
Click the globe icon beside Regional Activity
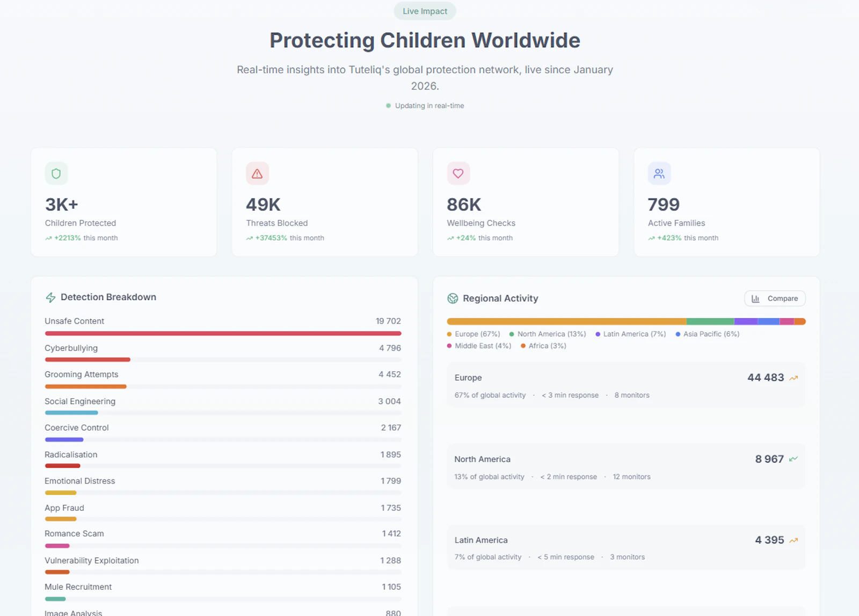pyautogui.click(x=453, y=298)
